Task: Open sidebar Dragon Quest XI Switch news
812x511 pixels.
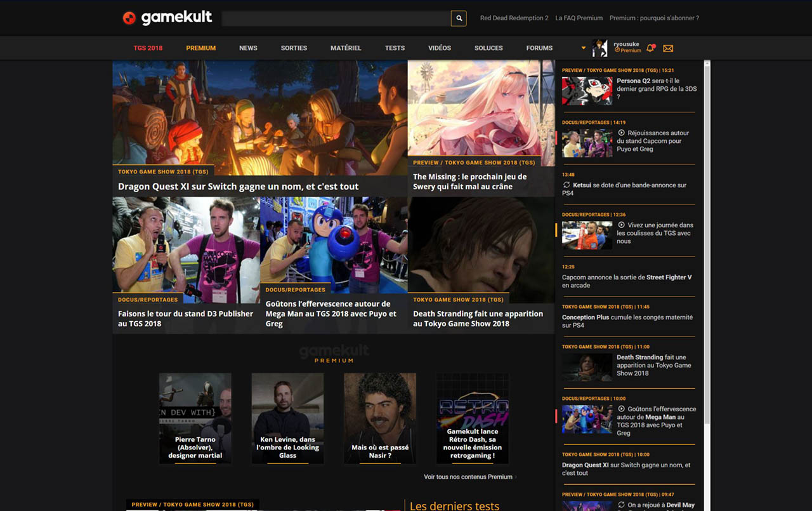Action: [x=626, y=469]
